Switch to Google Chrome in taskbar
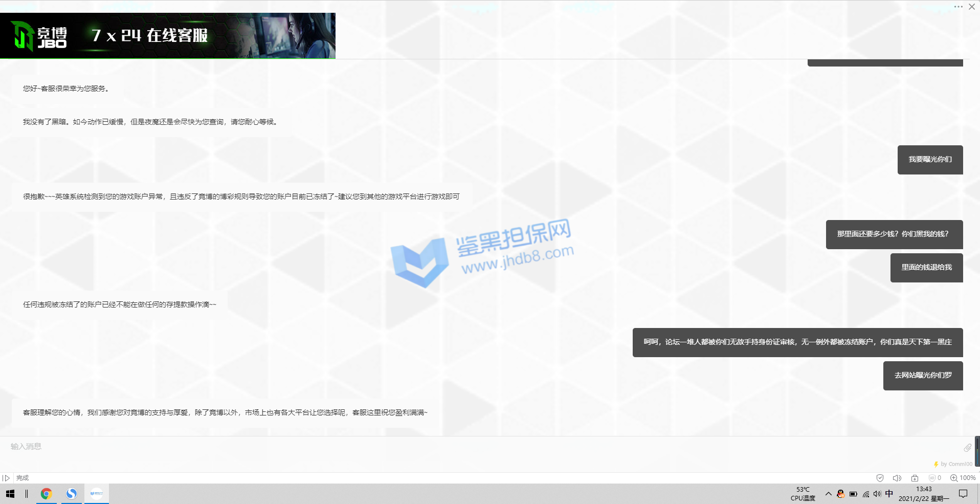Image resolution: width=980 pixels, height=504 pixels. click(46, 494)
